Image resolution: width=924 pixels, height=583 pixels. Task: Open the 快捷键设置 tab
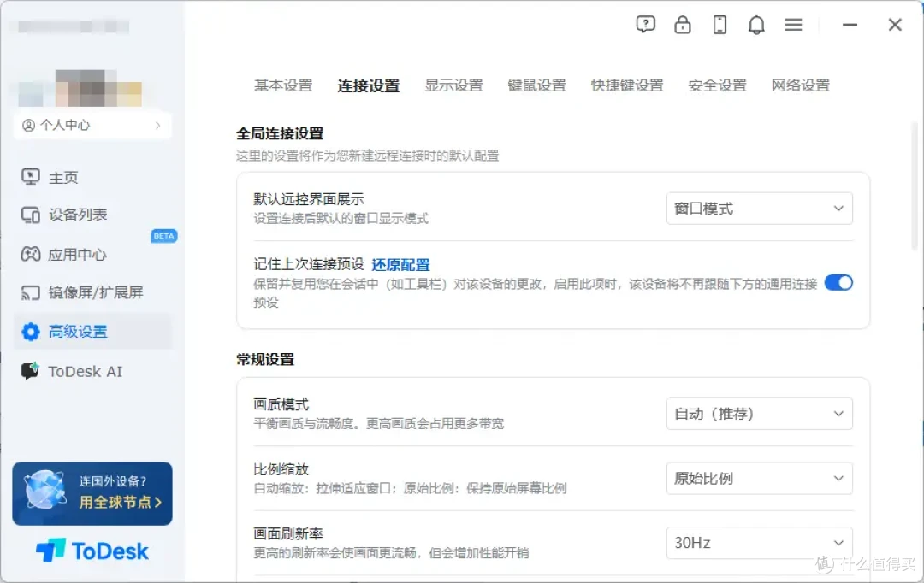tap(627, 85)
